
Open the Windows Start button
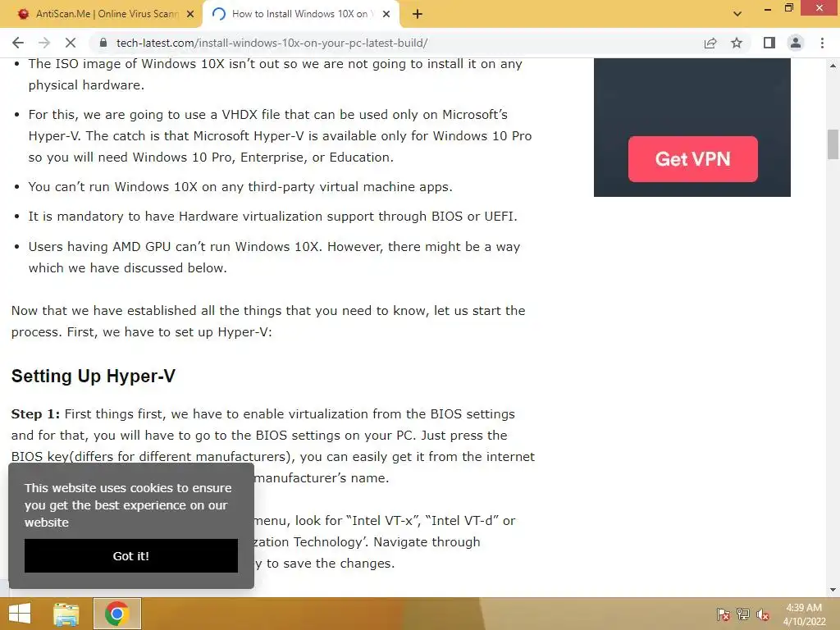point(20,614)
